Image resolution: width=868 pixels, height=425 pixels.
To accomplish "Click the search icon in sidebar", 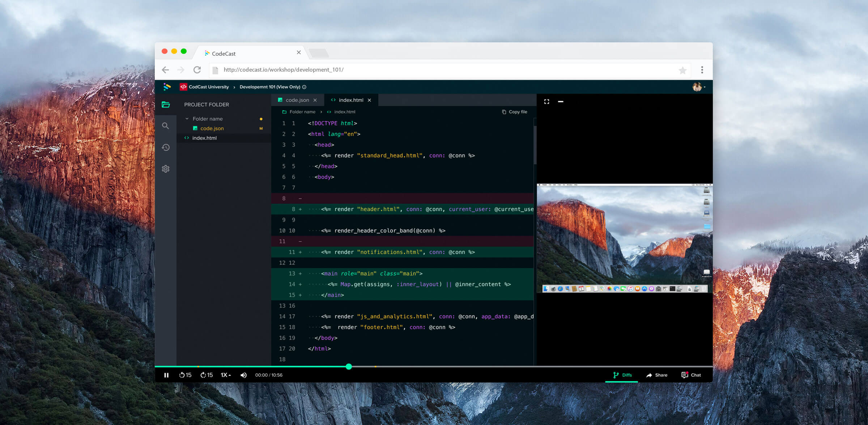I will (166, 126).
